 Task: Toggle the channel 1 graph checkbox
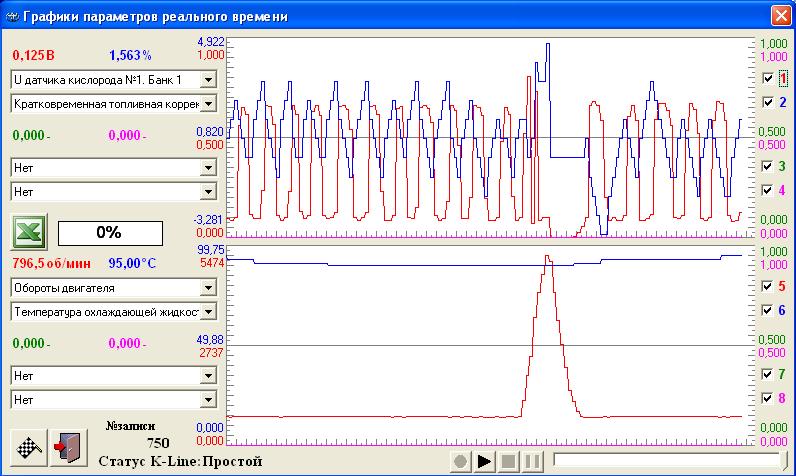[x=767, y=78]
